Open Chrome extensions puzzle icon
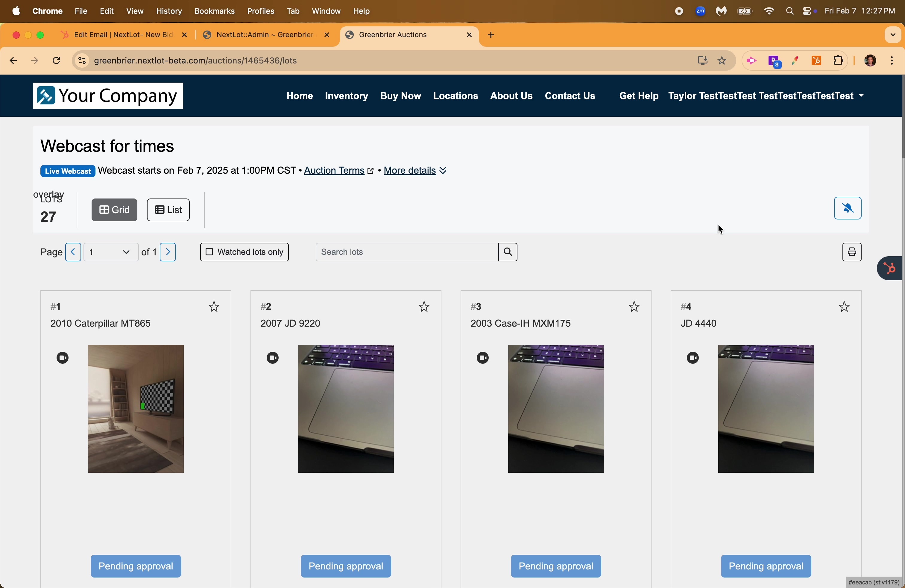This screenshot has width=905, height=588. tap(838, 61)
